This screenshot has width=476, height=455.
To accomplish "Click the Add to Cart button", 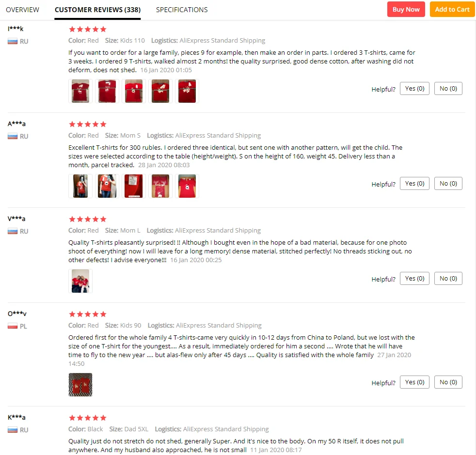I will [x=452, y=9].
